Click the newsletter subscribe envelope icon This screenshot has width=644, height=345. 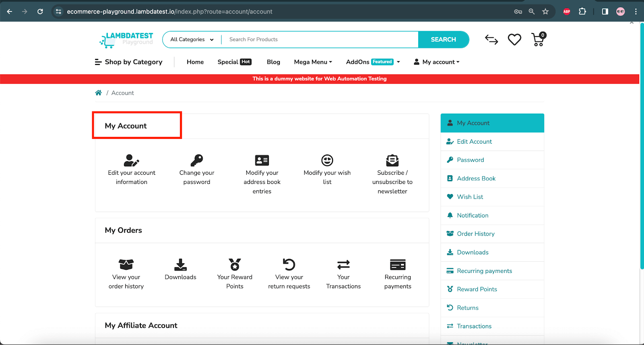[392, 160]
